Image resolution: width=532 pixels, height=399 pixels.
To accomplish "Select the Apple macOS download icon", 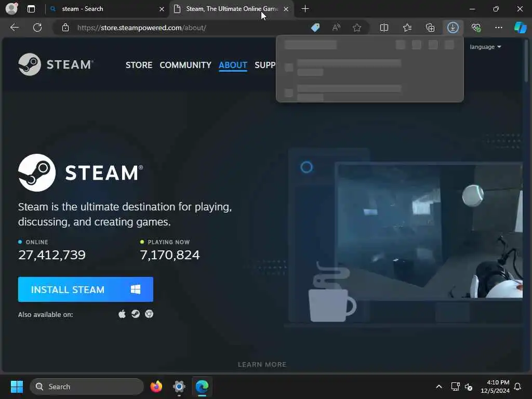I will pos(122,314).
